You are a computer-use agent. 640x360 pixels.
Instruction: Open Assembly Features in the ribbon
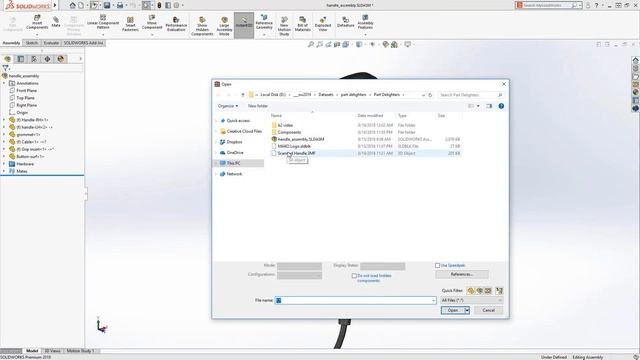(x=365, y=22)
